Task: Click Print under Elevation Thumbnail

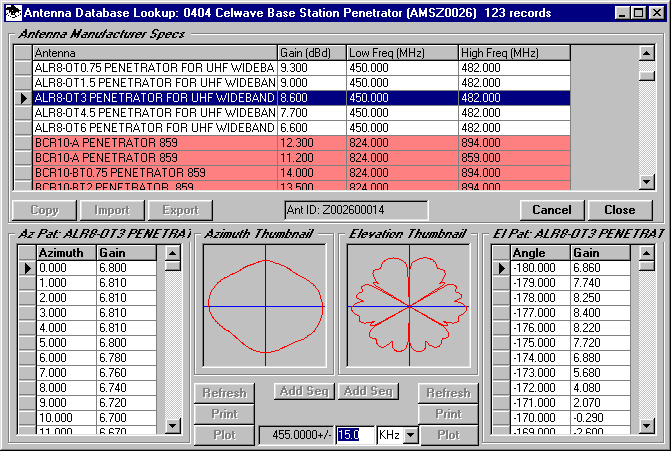Action: pos(448,414)
